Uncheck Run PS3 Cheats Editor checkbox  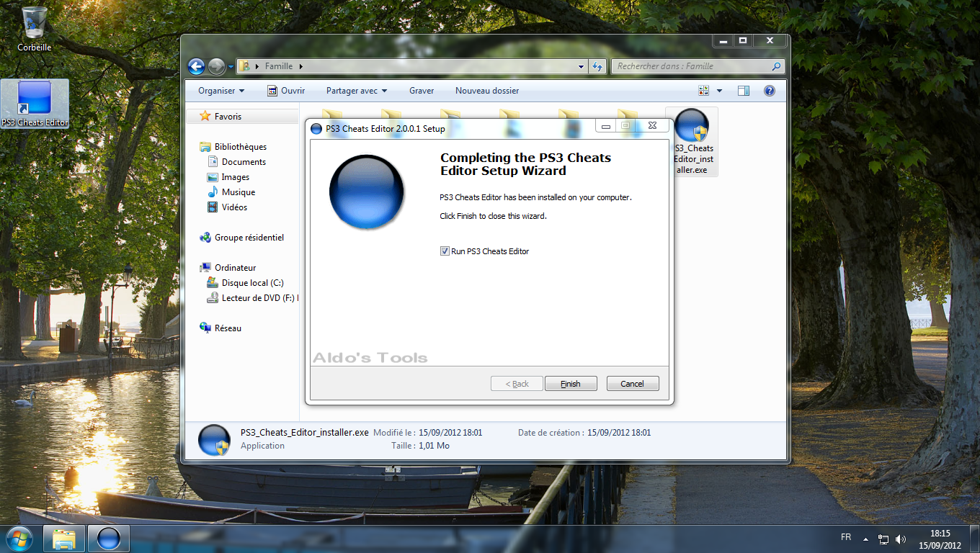[x=445, y=251]
